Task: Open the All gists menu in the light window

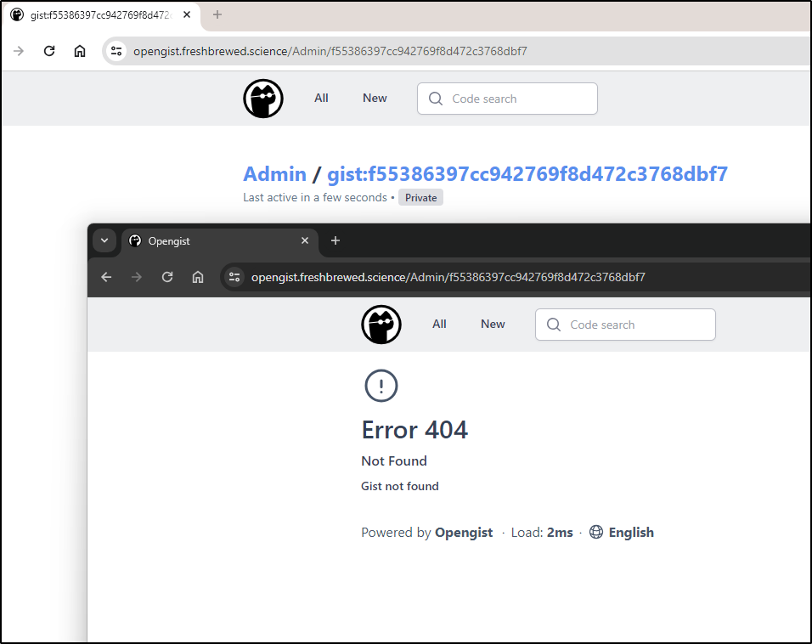Action: (321, 98)
